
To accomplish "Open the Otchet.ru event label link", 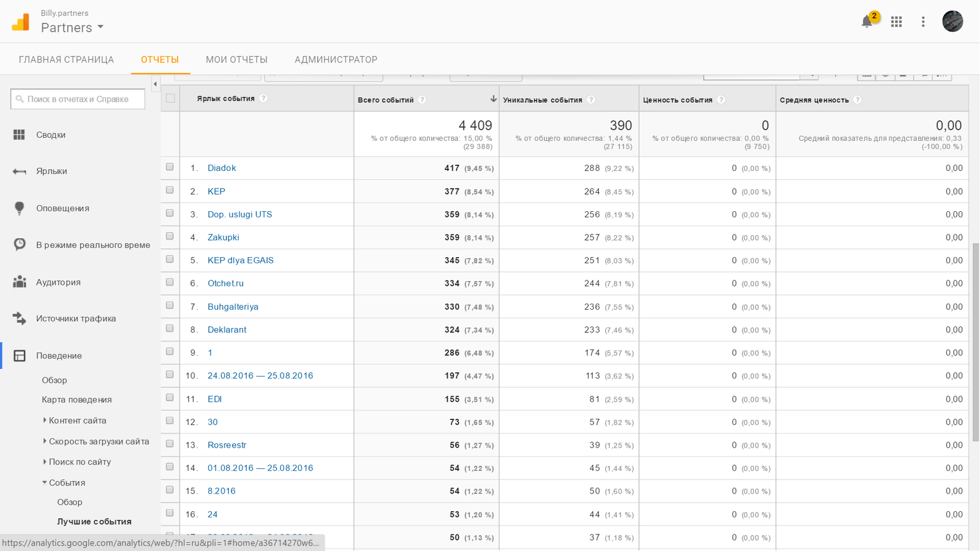I will [x=225, y=283].
